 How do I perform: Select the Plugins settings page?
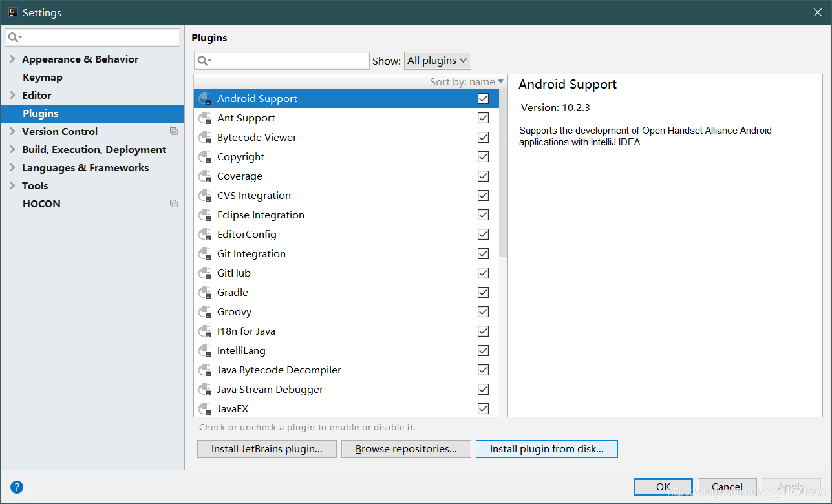coord(92,114)
